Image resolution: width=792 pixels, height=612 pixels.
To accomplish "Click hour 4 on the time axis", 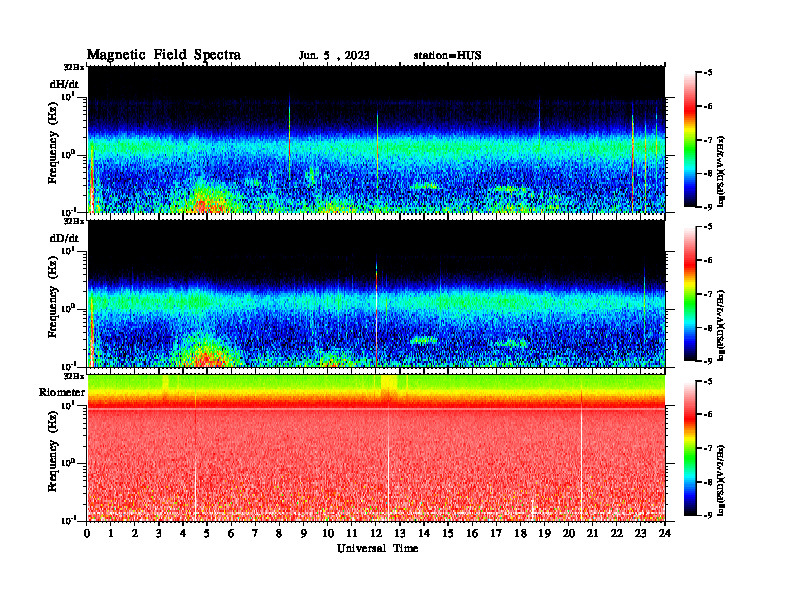I will tap(183, 534).
